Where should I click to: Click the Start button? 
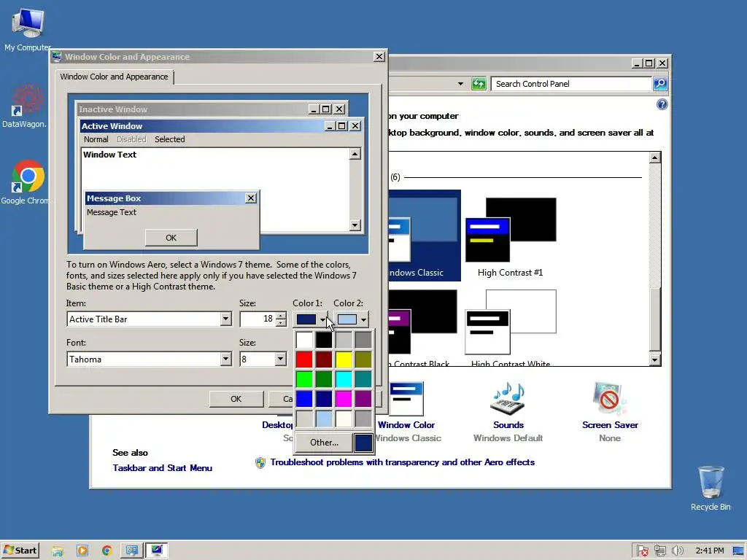(x=20, y=550)
